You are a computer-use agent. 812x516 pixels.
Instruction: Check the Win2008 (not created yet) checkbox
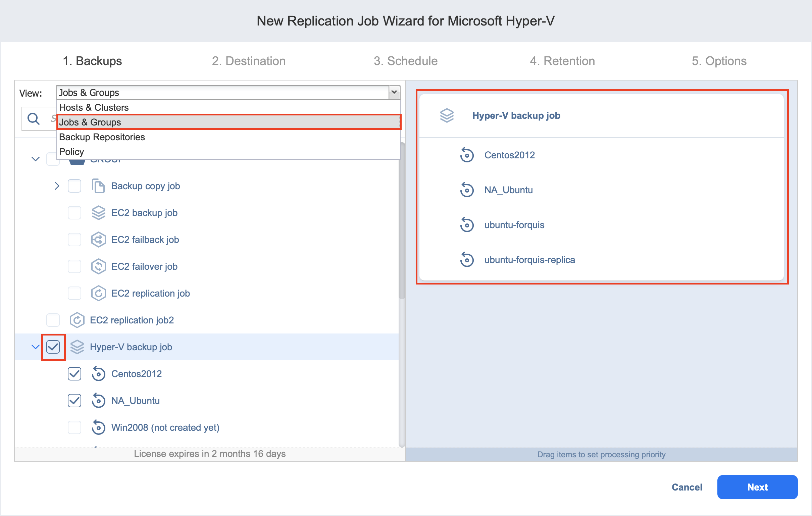pos(74,428)
